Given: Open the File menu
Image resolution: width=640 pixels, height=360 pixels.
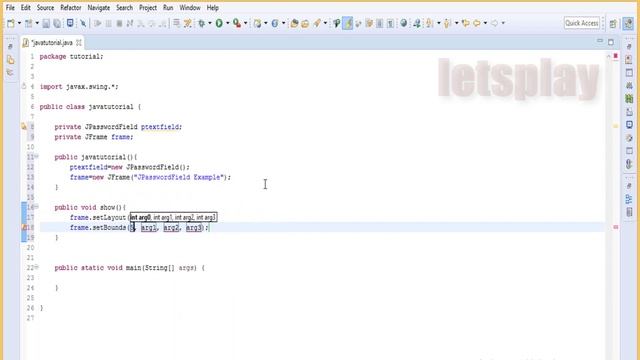Looking at the screenshot, I should click(x=10, y=8).
